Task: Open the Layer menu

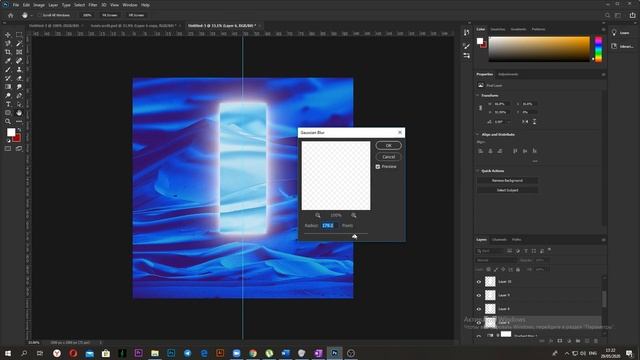Action: pos(53,5)
